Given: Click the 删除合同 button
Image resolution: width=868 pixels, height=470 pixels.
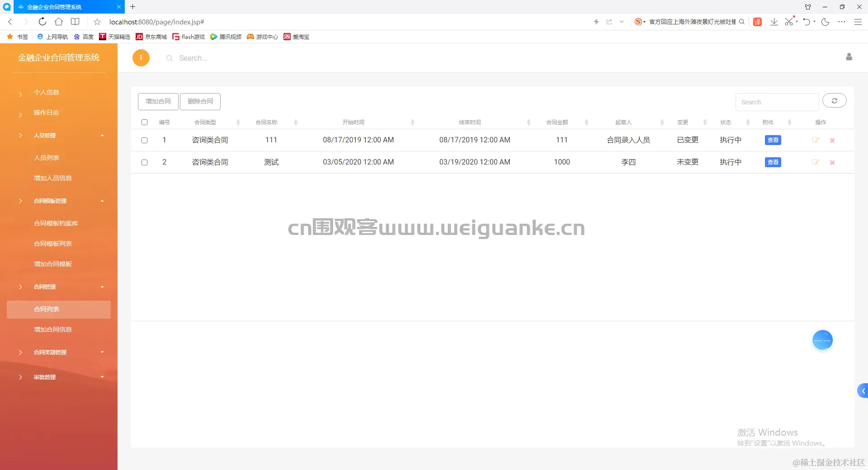Looking at the screenshot, I should 200,101.
